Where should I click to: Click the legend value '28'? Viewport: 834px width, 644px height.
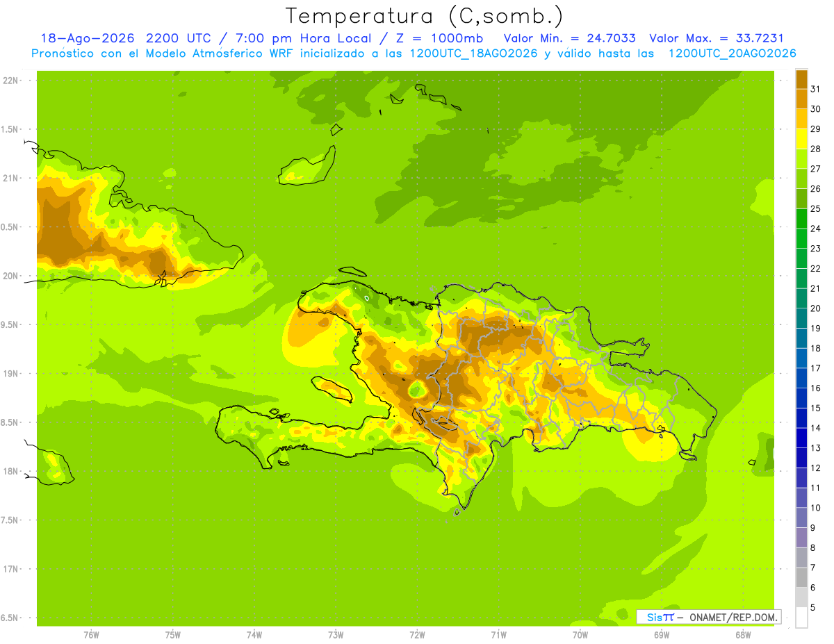[815, 149]
